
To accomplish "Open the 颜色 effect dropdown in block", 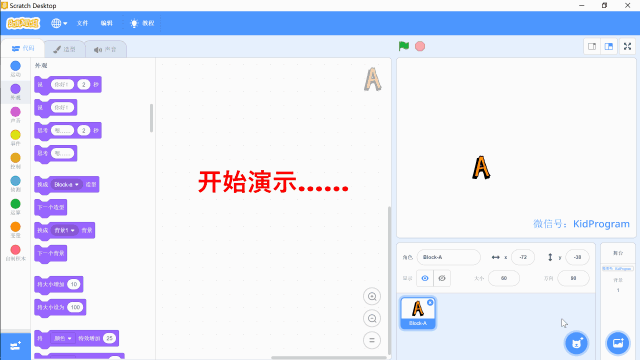I will pyautogui.click(x=62, y=338).
